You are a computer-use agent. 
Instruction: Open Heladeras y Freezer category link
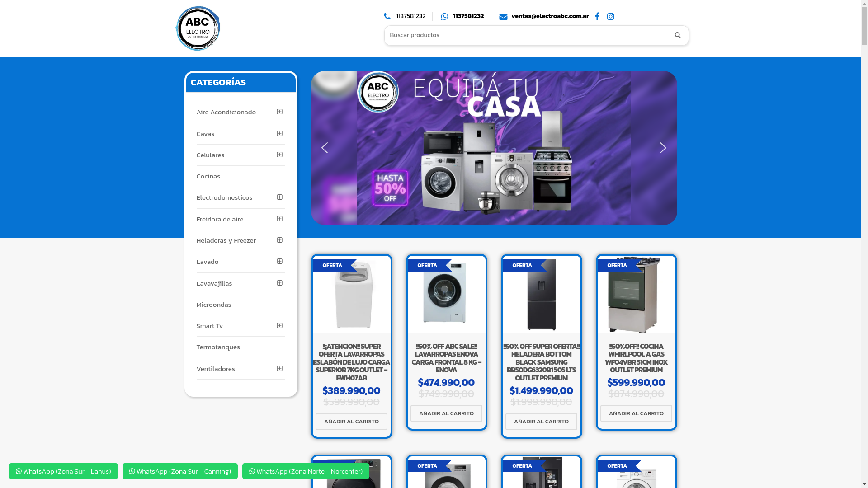pos(226,240)
